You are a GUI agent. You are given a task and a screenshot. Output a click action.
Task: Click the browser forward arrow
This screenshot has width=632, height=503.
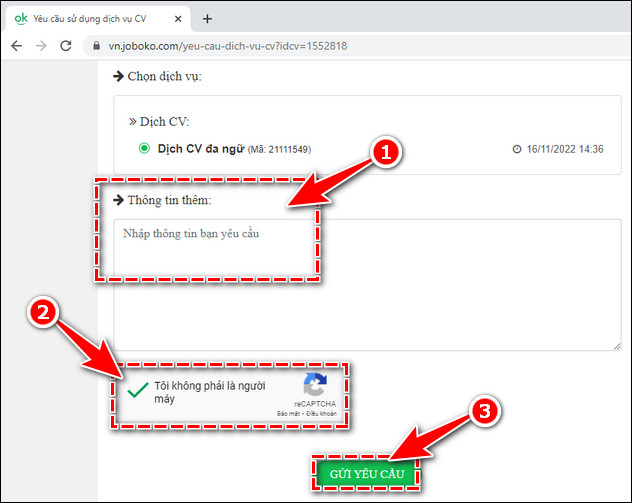click(x=41, y=45)
